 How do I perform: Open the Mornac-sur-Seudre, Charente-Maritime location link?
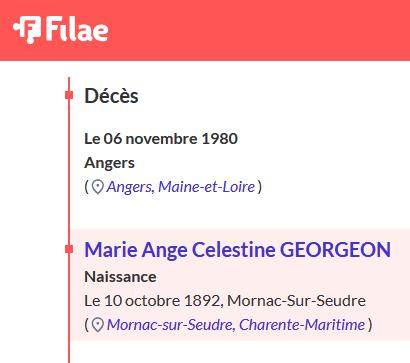click(236, 325)
